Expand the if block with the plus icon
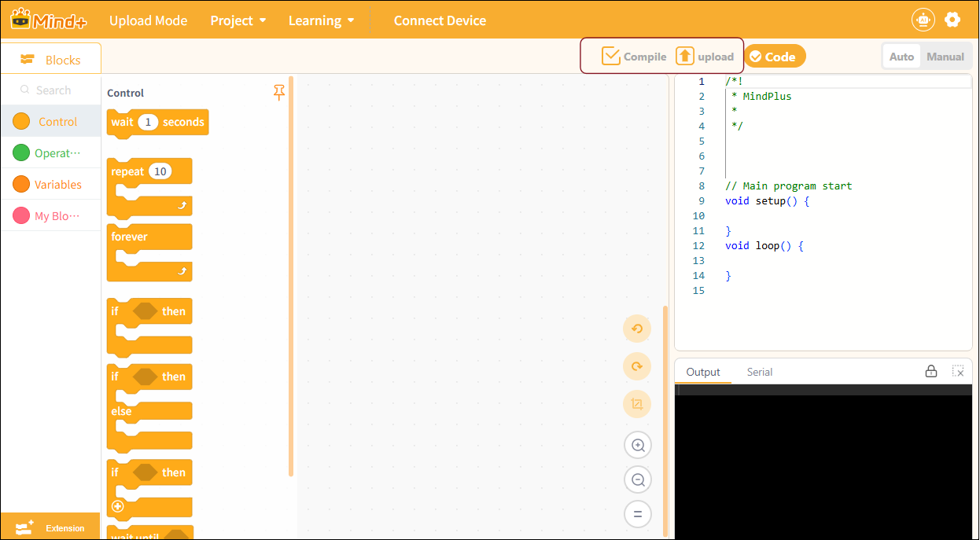Screen dimensions: 980x540 coord(118,506)
